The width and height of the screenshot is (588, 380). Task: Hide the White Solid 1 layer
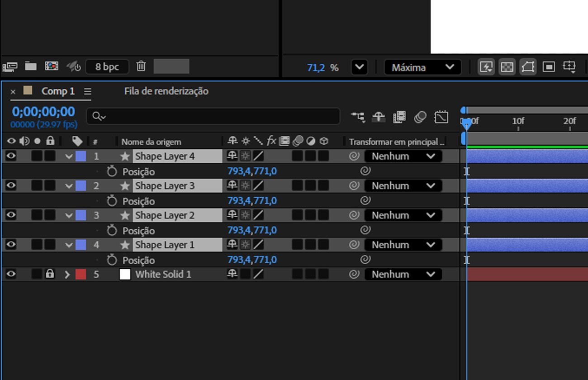[x=11, y=274]
